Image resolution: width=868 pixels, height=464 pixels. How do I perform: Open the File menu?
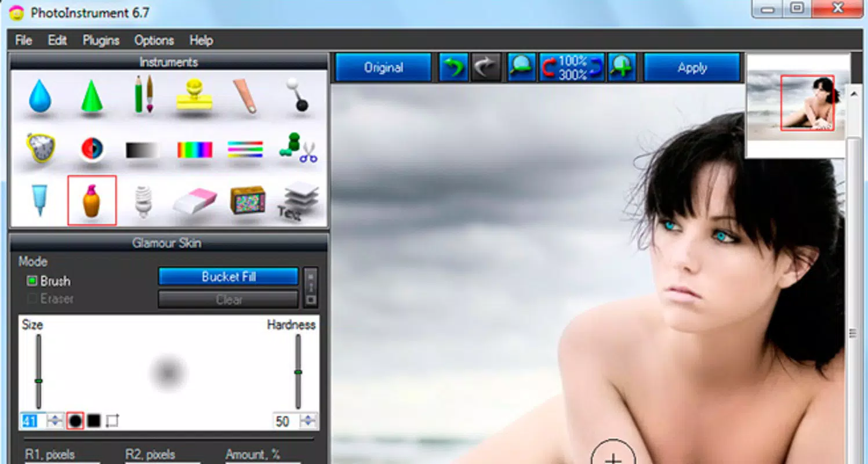(x=24, y=41)
